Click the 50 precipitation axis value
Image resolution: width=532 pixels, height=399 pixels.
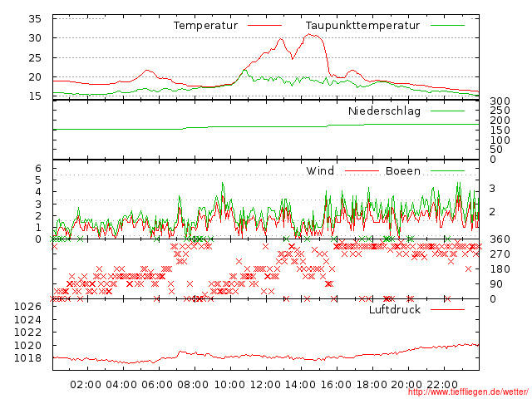(496, 150)
